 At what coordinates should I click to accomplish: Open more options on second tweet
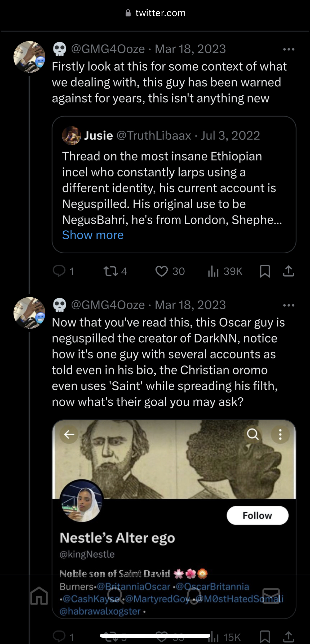tap(289, 305)
